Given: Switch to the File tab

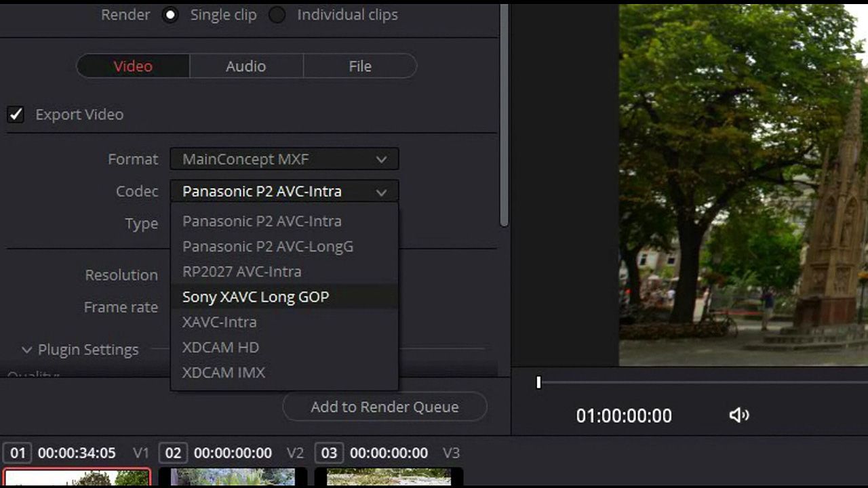Looking at the screenshot, I should pyautogui.click(x=359, y=66).
